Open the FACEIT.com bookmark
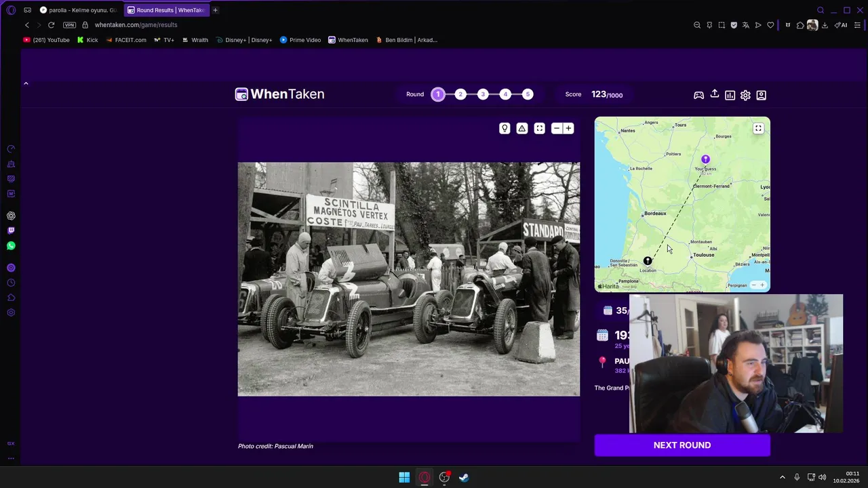Viewport: 868px width, 488px height. pyautogui.click(x=126, y=40)
